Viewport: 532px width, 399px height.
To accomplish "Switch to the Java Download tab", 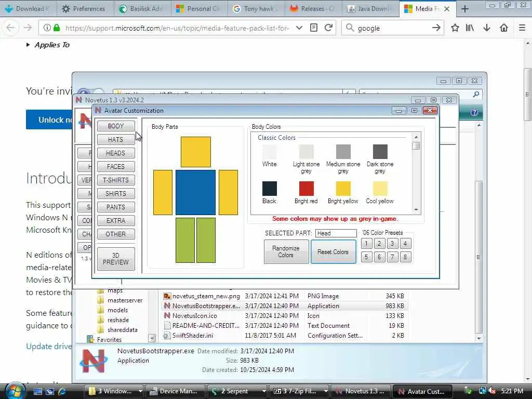I will [369, 9].
